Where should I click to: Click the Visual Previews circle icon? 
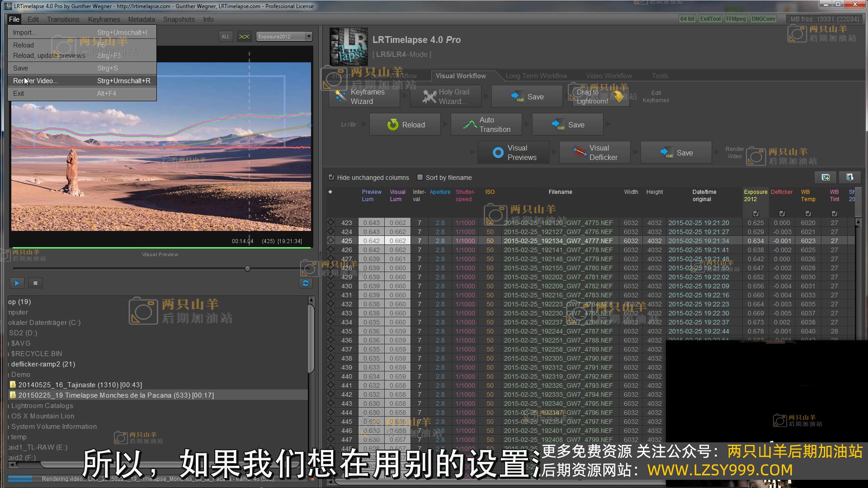pyautogui.click(x=498, y=153)
